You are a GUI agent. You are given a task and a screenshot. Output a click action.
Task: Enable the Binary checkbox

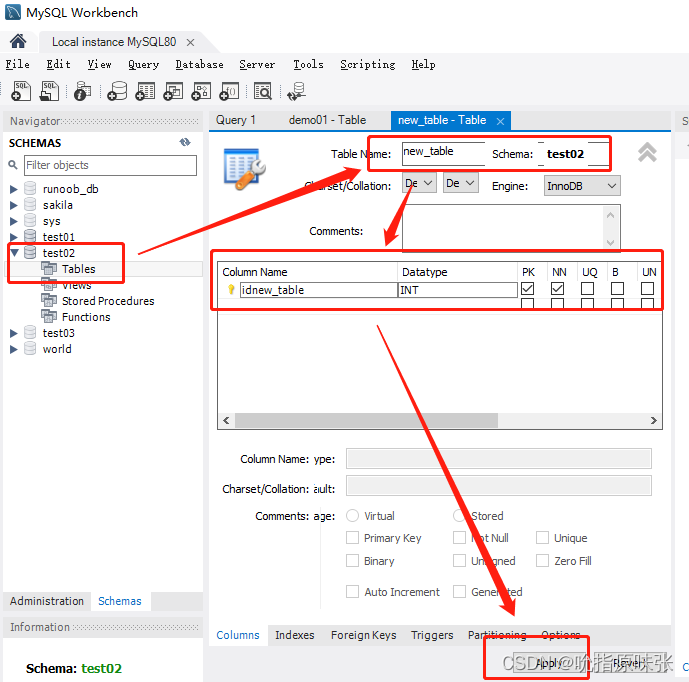pos(352,560)
